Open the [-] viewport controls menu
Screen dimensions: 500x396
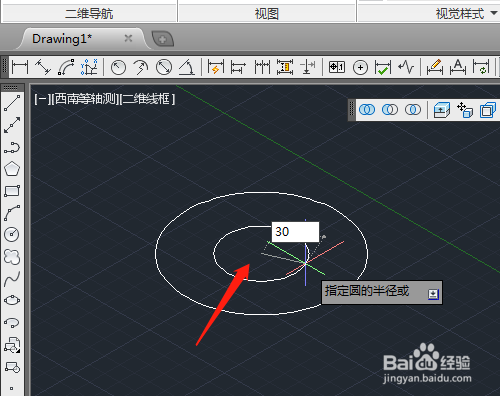pos(42,99)
